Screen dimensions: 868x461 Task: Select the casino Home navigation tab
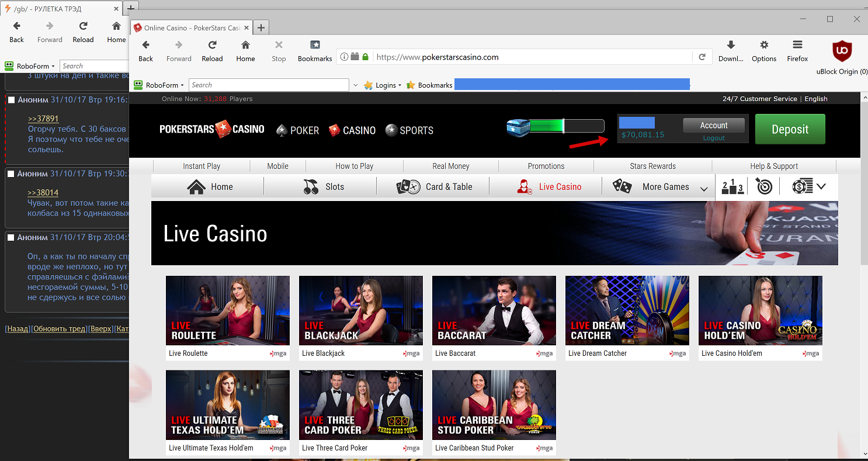pyautogui.click(x=210, y=186)
